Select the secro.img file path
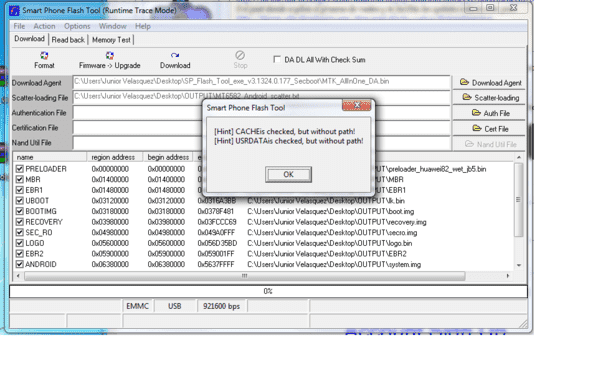The image size is (598, 383). (332, 232)
